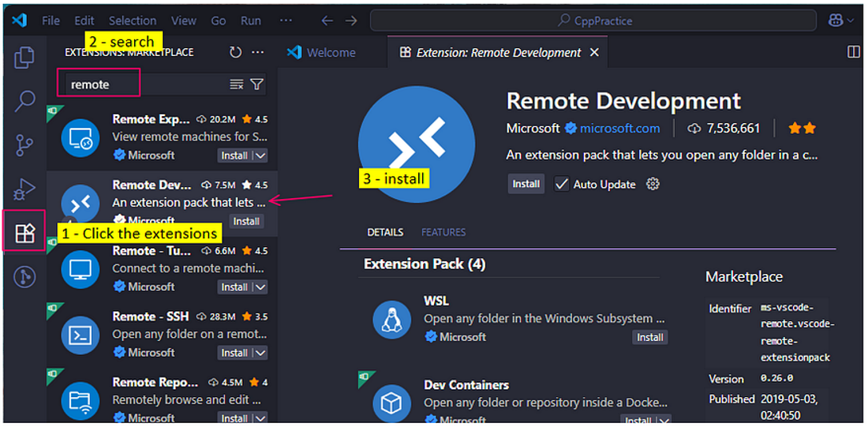Expand Install dropdown for Remote - SSH
Image resolution: width=868 pixels, height=427 pixels.
click(260, 353)
